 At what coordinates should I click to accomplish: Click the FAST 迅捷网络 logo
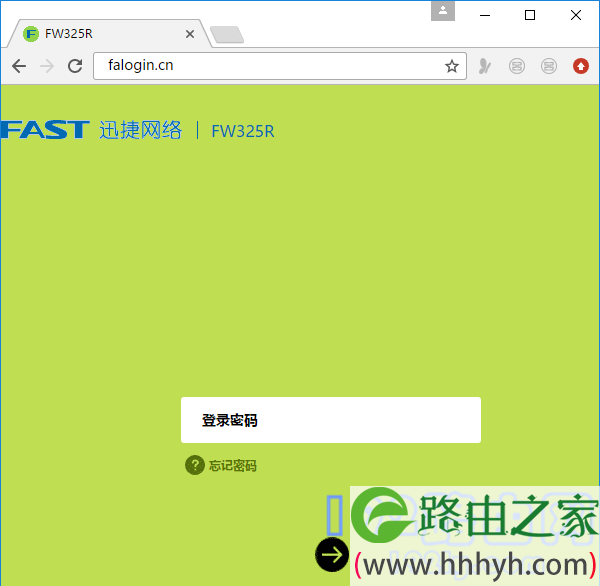[x=91, y=130]
